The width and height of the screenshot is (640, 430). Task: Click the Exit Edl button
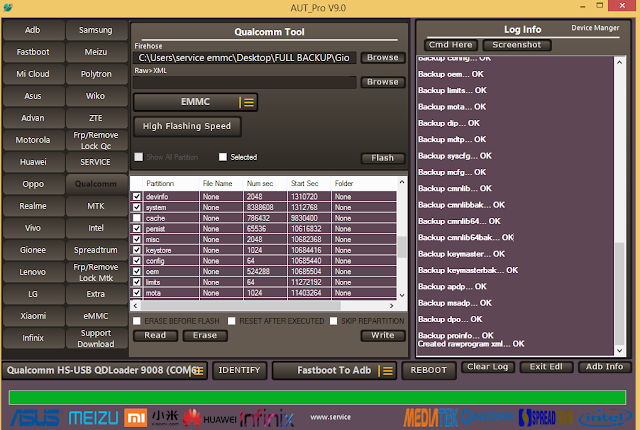[x=546, y=367]
